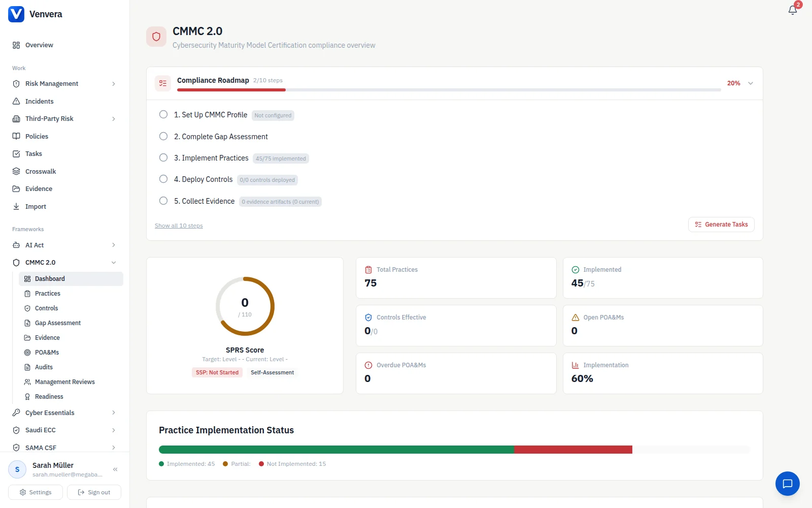Click Sarah Müller avatar circle
Screen dimensions: 812x508
click(17, 469)
